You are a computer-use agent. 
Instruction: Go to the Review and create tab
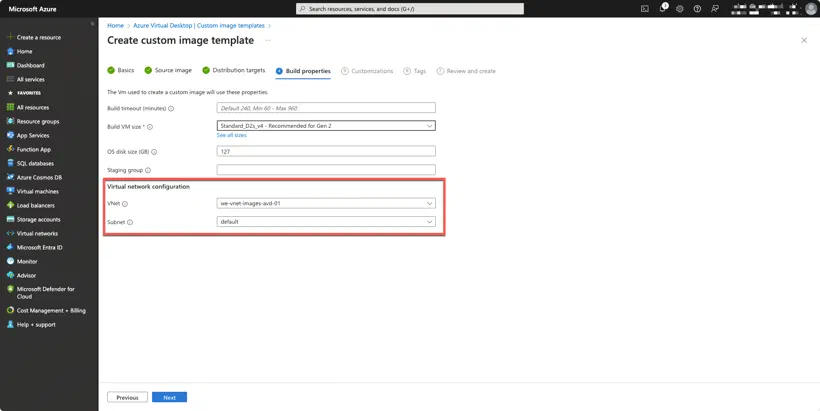point(466,71)
